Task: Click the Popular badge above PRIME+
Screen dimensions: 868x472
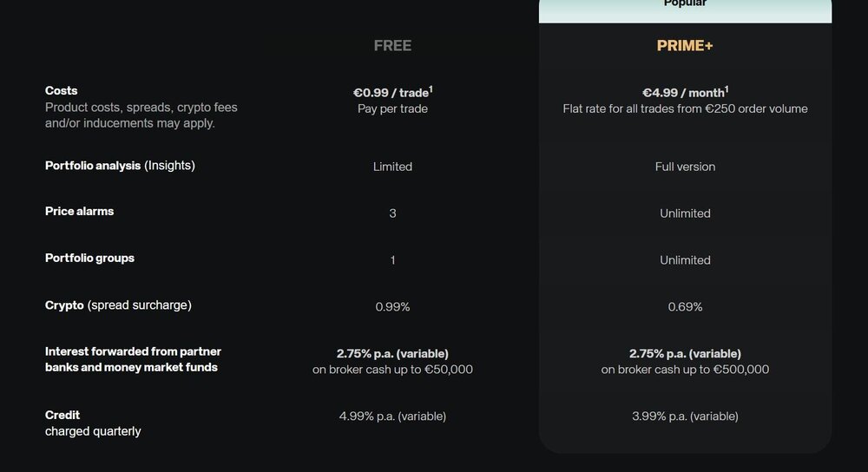Action: (x=685, y=4)
